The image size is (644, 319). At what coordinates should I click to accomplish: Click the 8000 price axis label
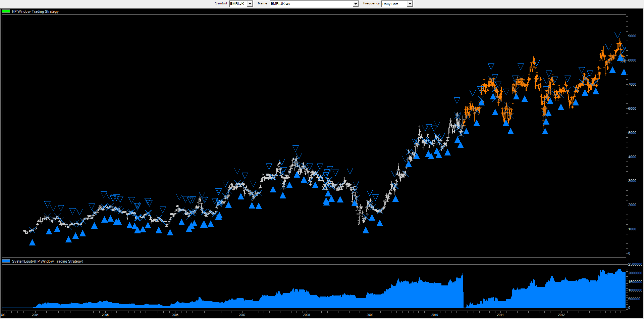pos(632,60)
